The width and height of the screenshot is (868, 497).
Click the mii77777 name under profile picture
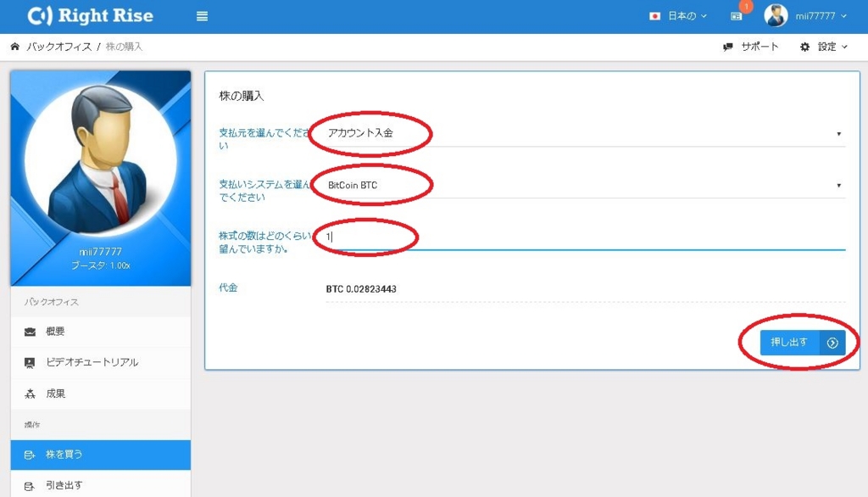tap(100, 252)
